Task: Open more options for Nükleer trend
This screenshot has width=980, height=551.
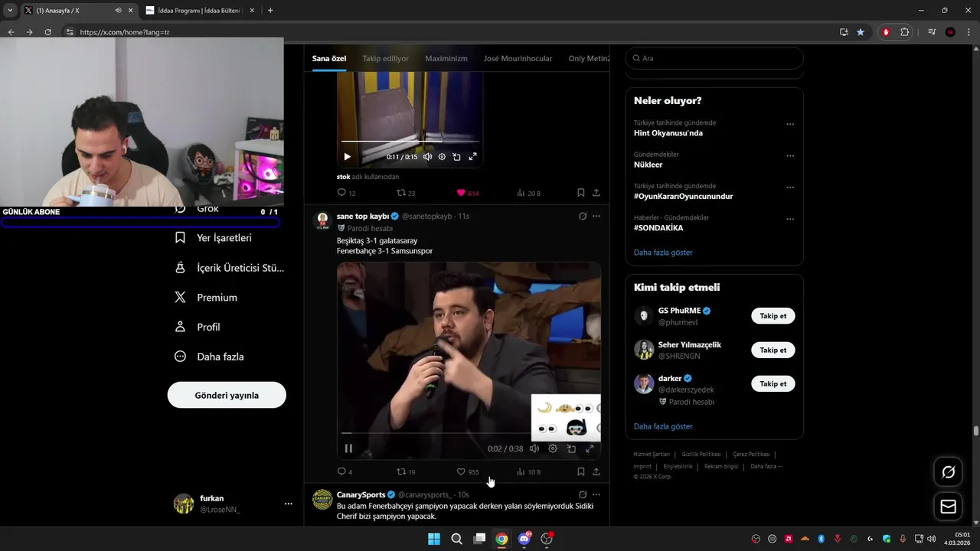Action: 790,155
